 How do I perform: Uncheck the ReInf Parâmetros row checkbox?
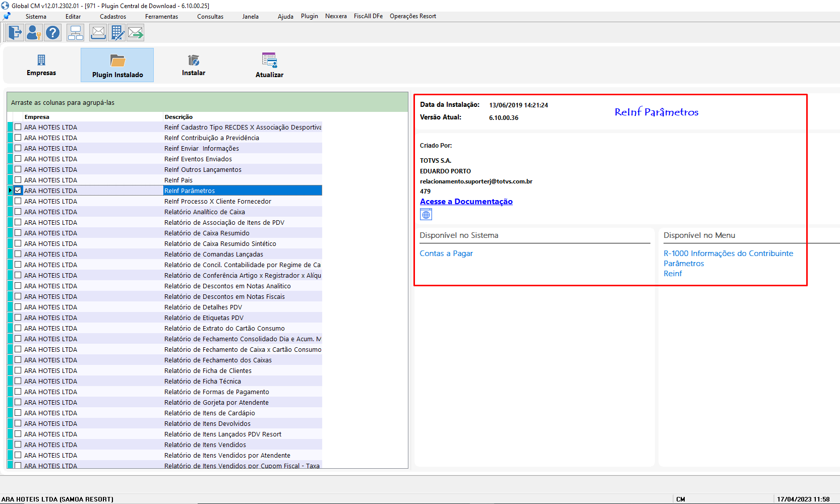[x=18, y=191]
